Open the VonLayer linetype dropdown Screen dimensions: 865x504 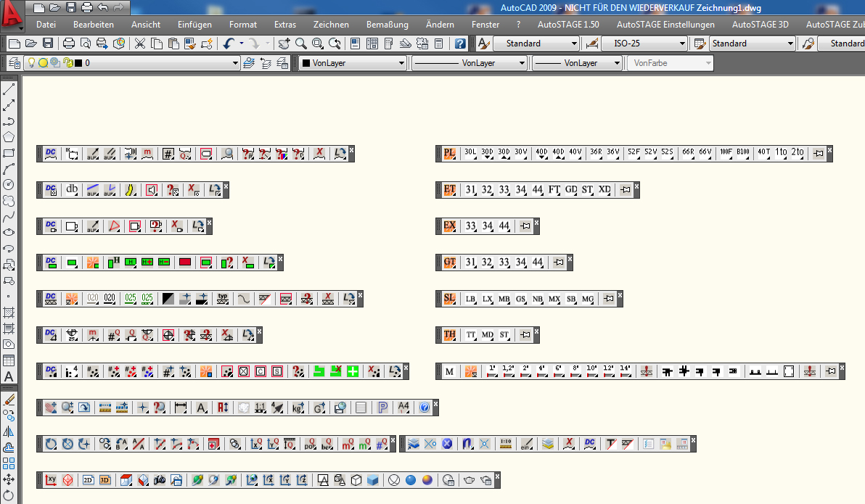pos(521,63)
